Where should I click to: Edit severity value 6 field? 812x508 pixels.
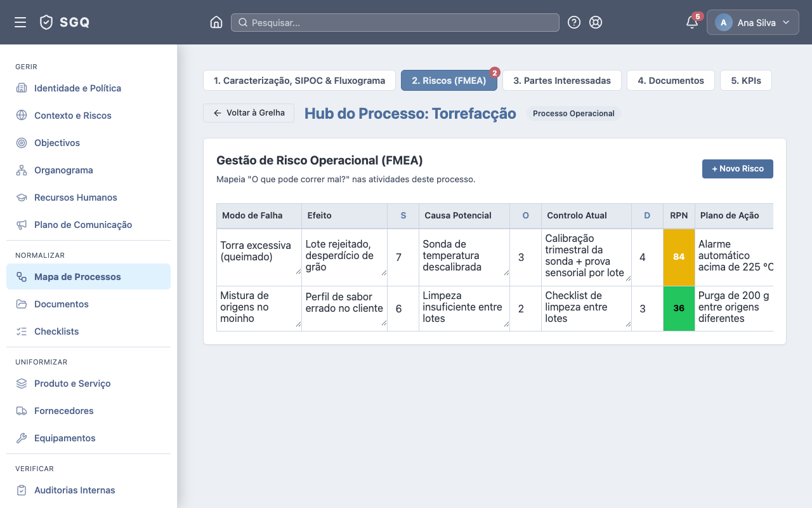point(403,309)
